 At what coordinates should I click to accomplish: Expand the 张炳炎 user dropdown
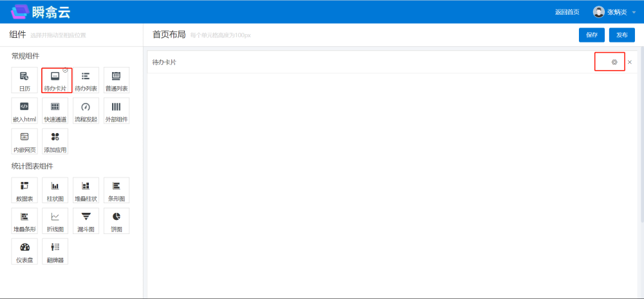[x=614, y=12]
